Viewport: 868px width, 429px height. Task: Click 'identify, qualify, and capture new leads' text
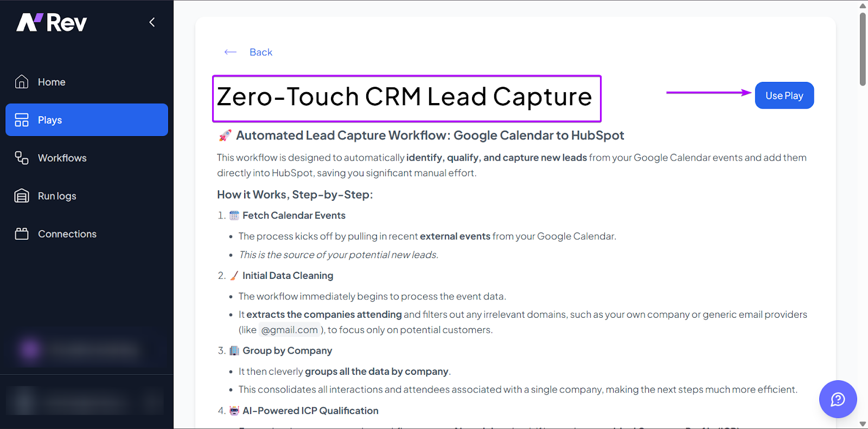(496, 158)
